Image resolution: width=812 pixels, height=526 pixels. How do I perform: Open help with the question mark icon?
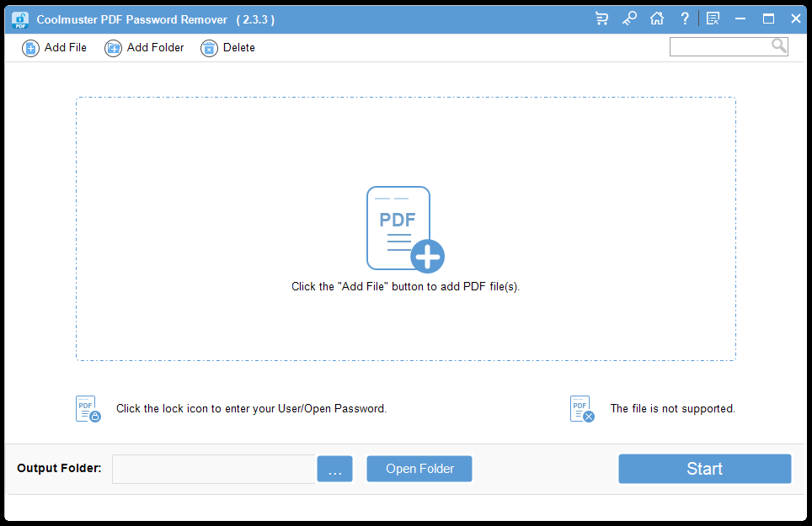click(x=685, y=19)
